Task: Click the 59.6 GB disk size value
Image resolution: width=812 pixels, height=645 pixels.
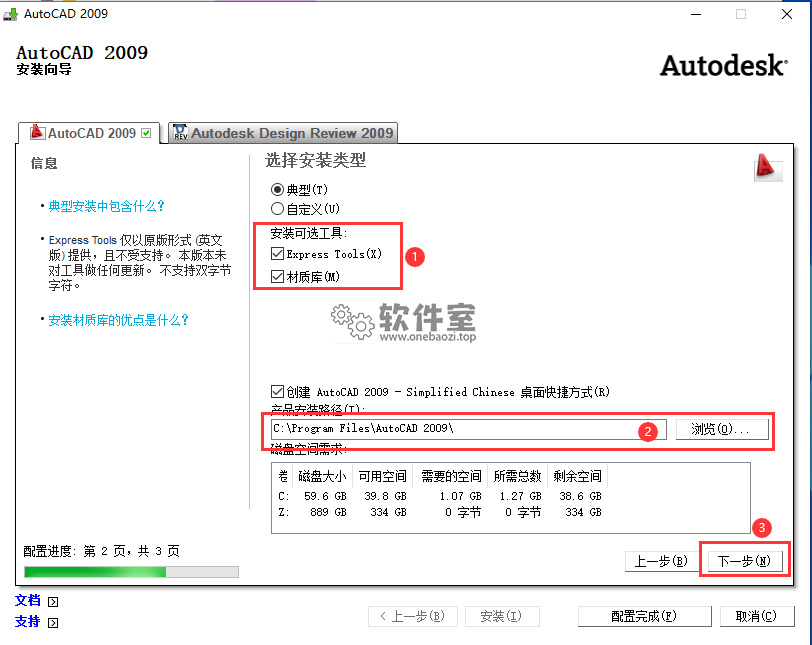Action: click(325, 496)
